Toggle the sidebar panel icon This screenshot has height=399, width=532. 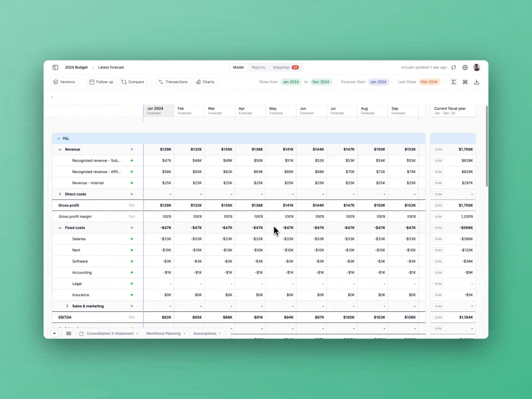point(55,67)
